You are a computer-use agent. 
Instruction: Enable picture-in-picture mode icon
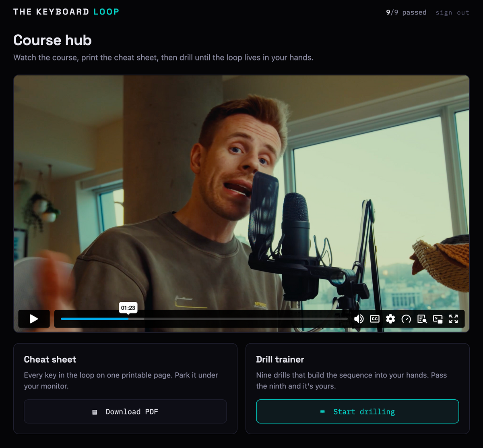point(438,319)
